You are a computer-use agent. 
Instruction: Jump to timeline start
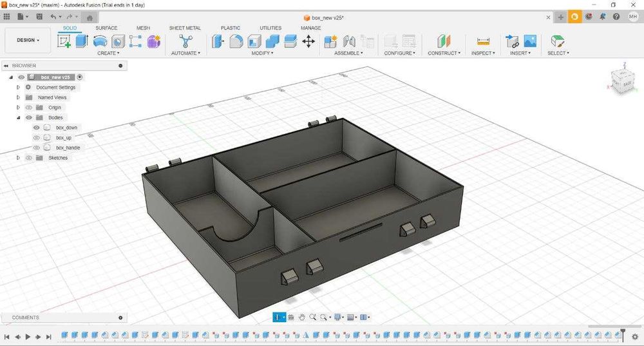[x=6, y=337]
